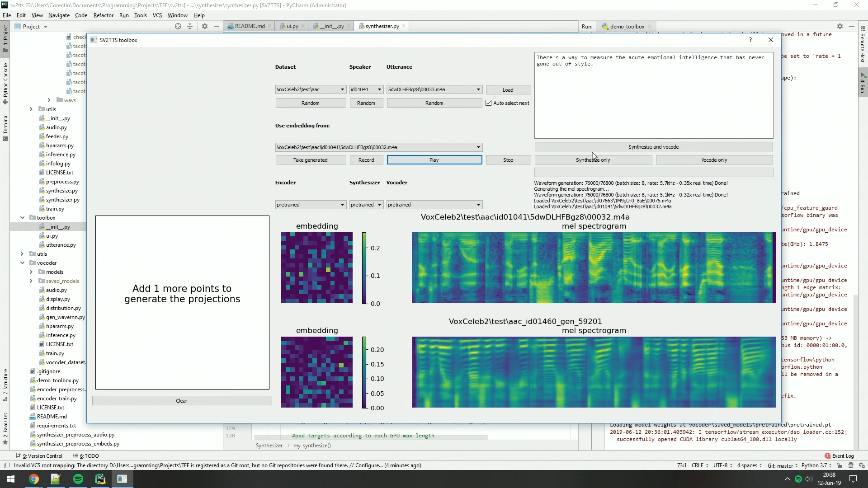Click the 'Synthesize only' button
Image resolution: width=868 pixels, height=488 pixels.
pyautogui.click(x=593, y=160)
